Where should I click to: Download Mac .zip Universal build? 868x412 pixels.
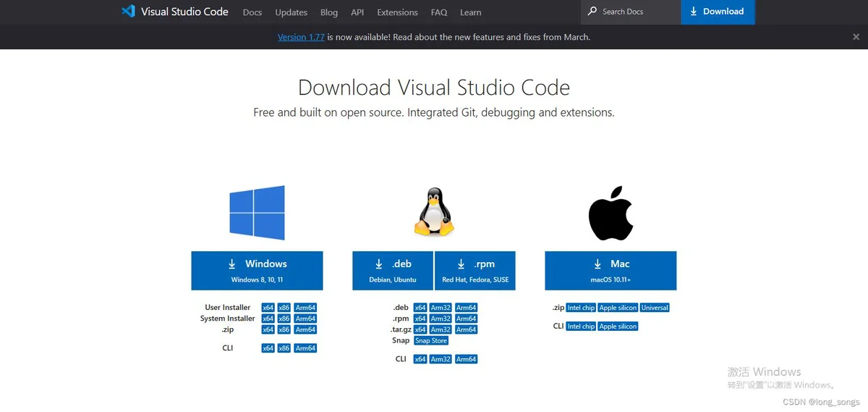(x=655, y=308)
